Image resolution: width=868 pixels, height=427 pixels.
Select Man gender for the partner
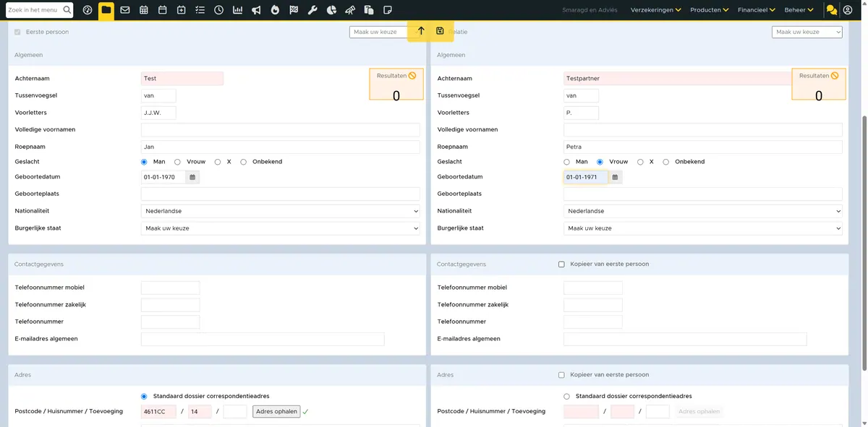point(567,162)
